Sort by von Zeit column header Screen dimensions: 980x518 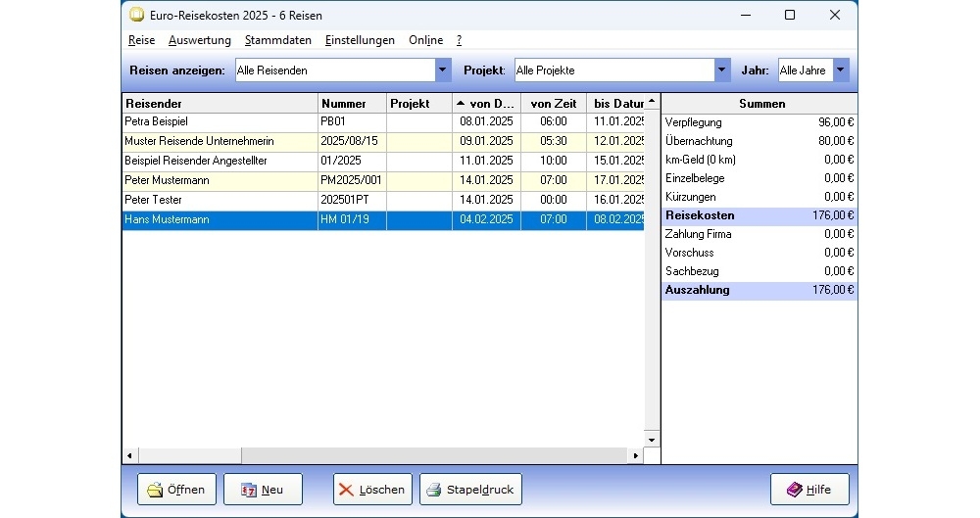(554, 104)
